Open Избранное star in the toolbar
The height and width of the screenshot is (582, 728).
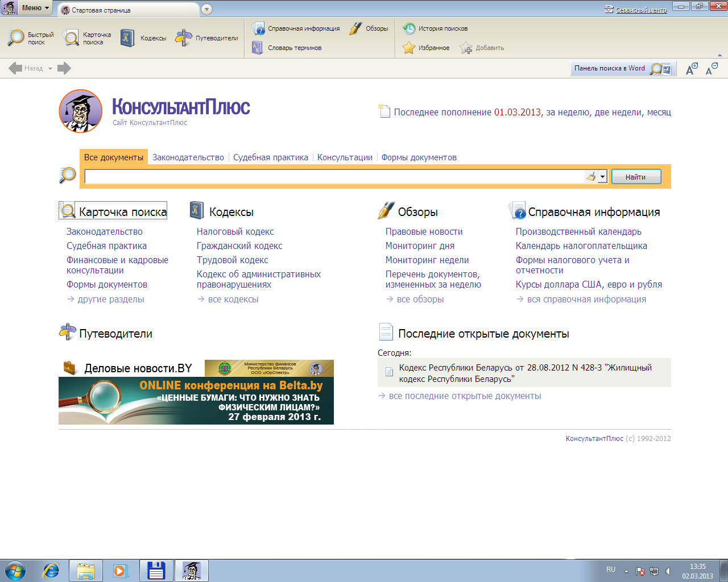coord(409,48)
